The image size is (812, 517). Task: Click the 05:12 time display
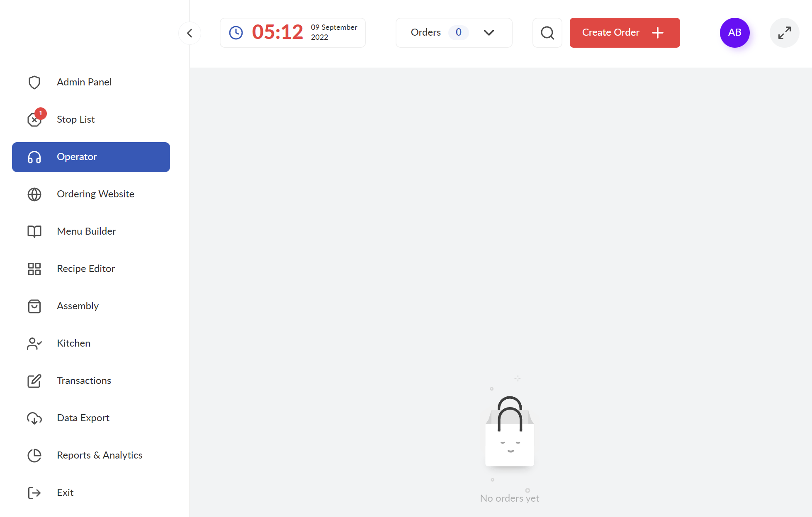coord(277,32)
